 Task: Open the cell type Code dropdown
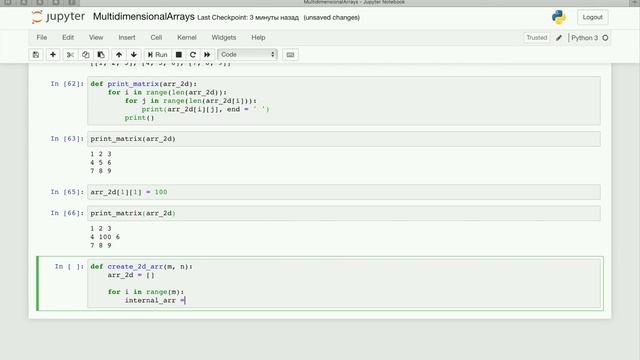pyautogui.click(x=247, y=54)
